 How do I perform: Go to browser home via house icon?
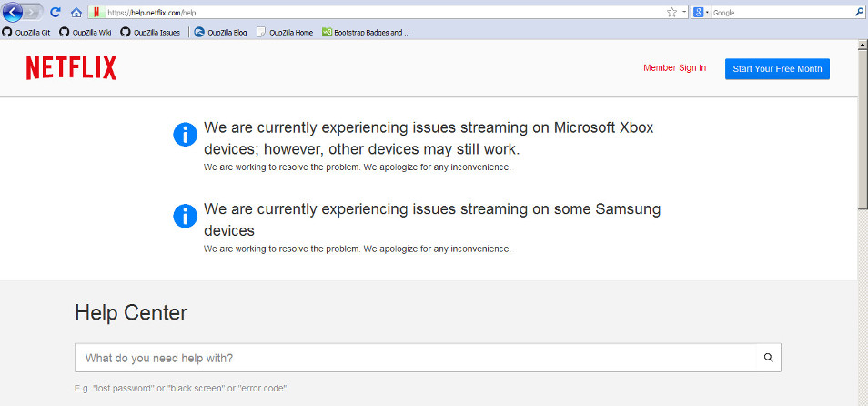(76, 13)
